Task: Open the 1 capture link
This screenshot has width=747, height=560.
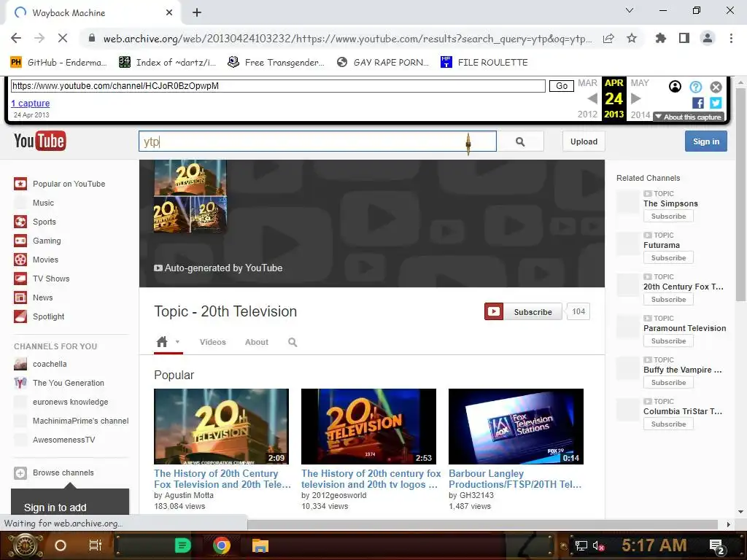Action: (31, 104)
